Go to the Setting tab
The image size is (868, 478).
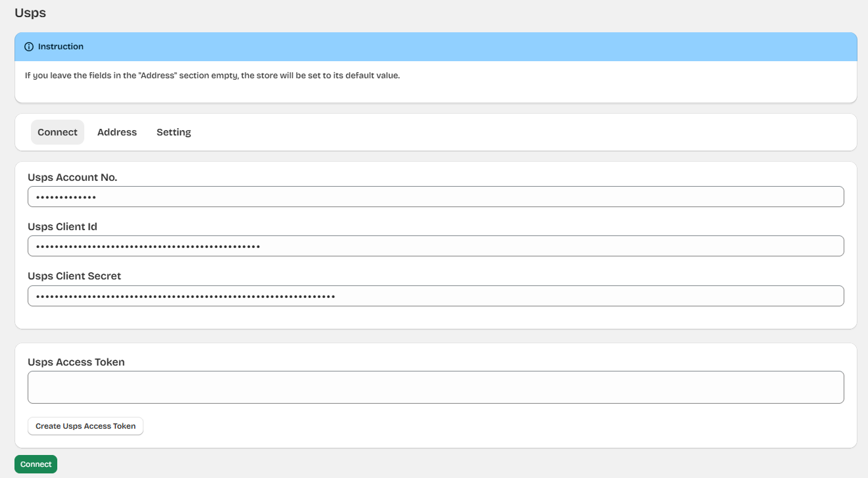pyautogui.click(x=174, y=132)
